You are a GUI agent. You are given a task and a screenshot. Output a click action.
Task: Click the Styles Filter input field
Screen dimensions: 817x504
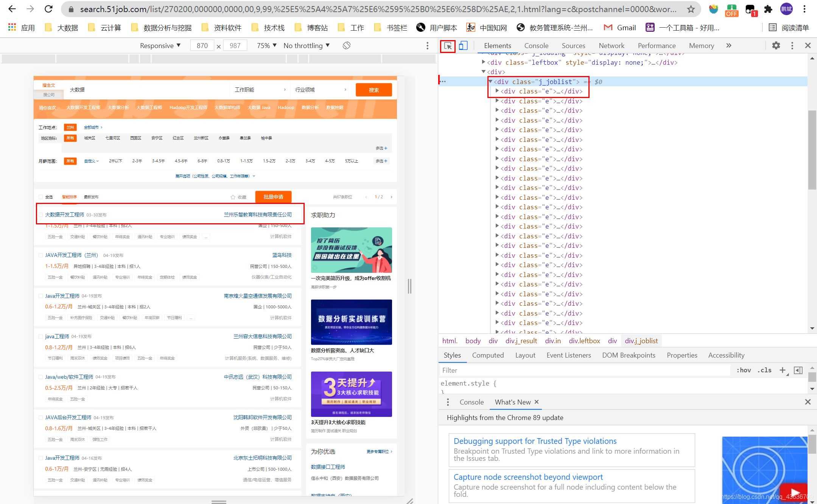pyautogui.click(x=585, y=370)
